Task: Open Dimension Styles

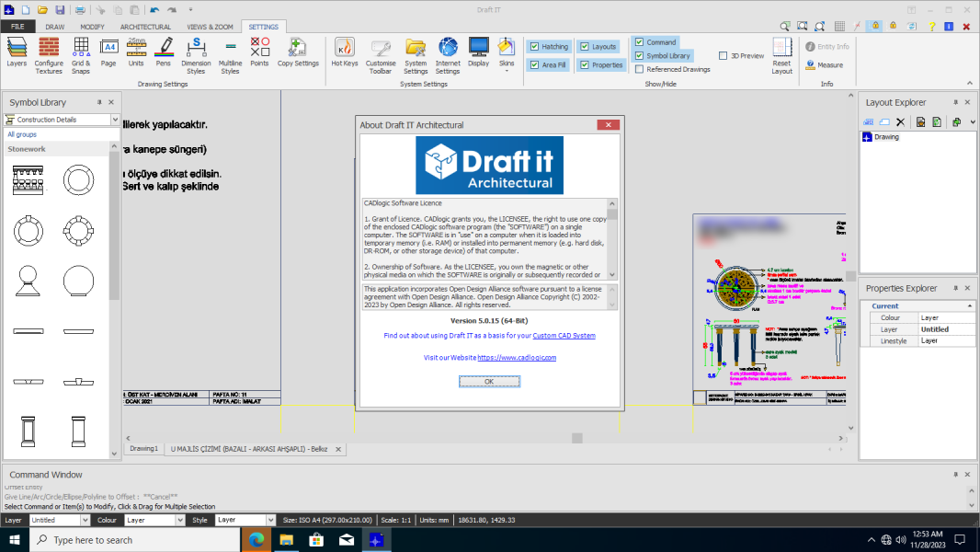Action: coord(196,55)
